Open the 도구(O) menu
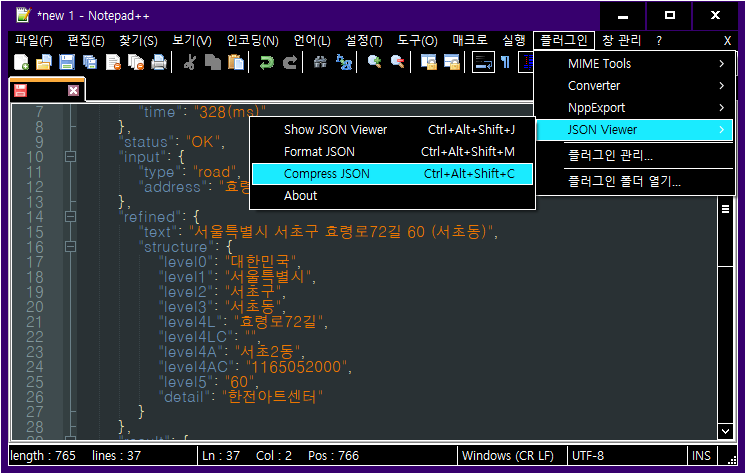The image size is (746, 474). 417,40
